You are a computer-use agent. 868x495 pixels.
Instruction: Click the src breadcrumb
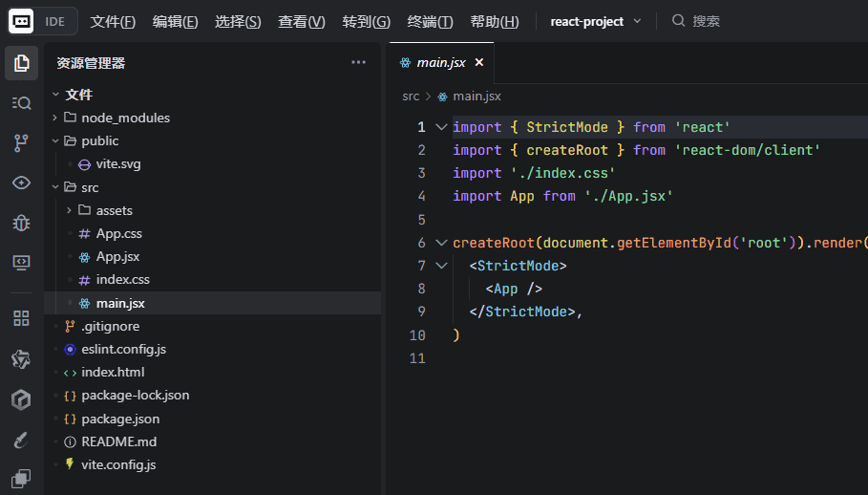(x=411, y=97)
